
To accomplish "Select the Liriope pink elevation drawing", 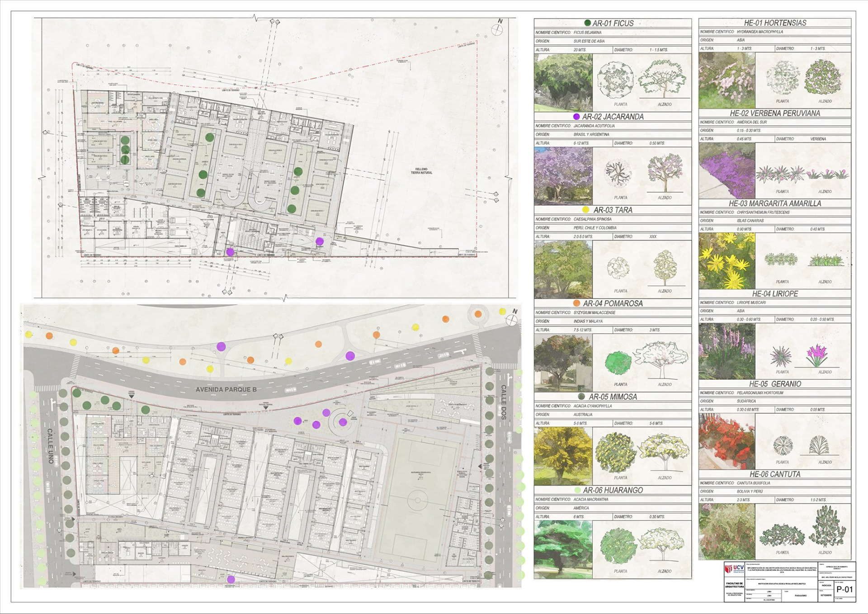I will 817,355.
